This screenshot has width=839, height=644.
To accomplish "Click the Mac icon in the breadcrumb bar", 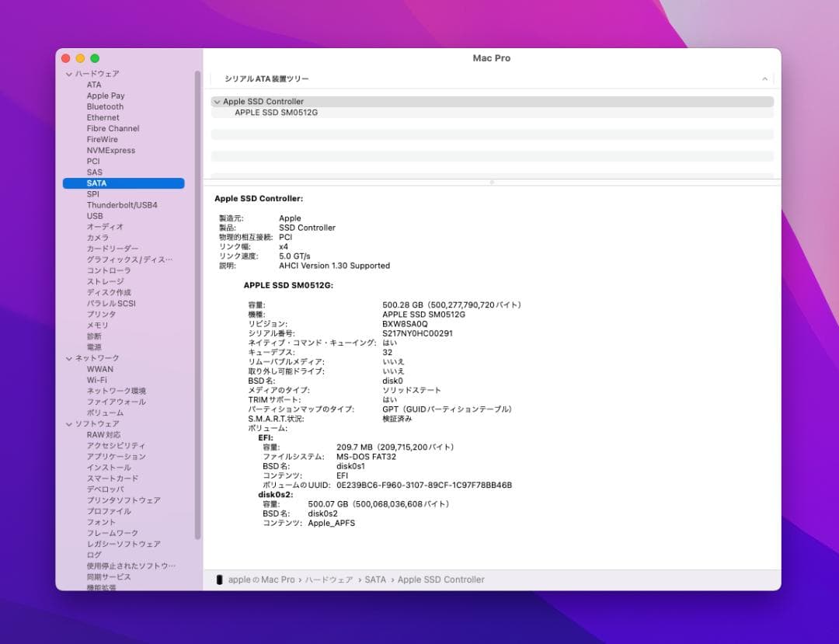I will tap(219, 580).
